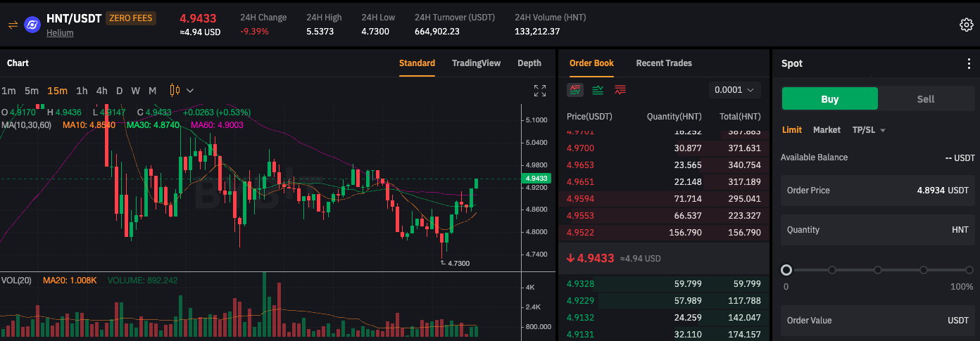Select the Market order type

827,130
